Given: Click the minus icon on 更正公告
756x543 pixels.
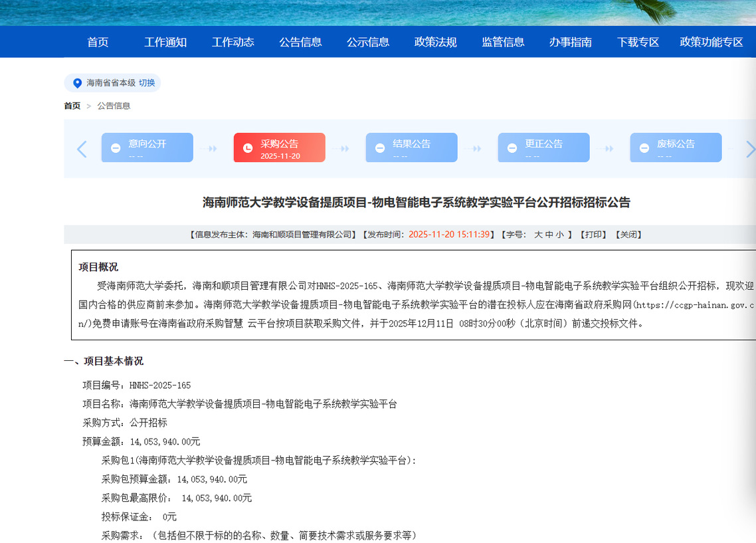Looking at the screenshot, I should [512, 148].
